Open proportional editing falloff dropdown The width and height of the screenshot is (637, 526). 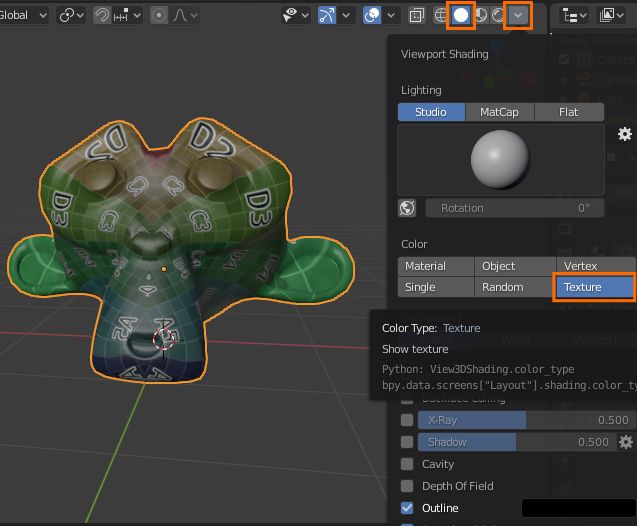coord(185,15)
